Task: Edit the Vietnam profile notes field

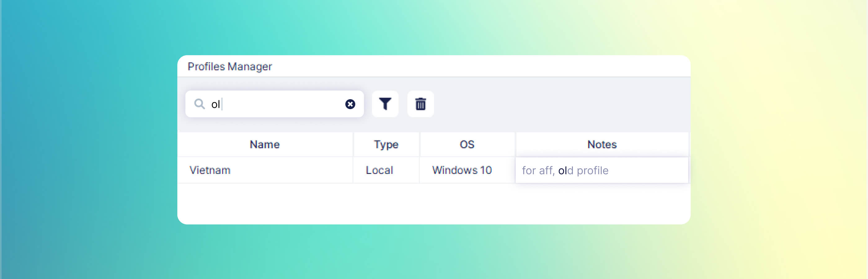Action: click(x=640, y=170)
